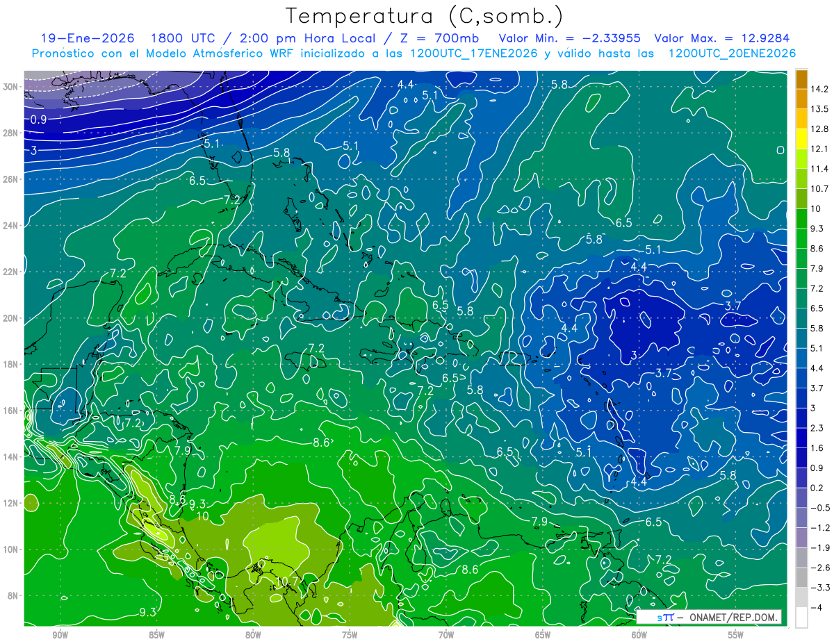Click the dark orange swatch atop the legend

tap(801, 79)
